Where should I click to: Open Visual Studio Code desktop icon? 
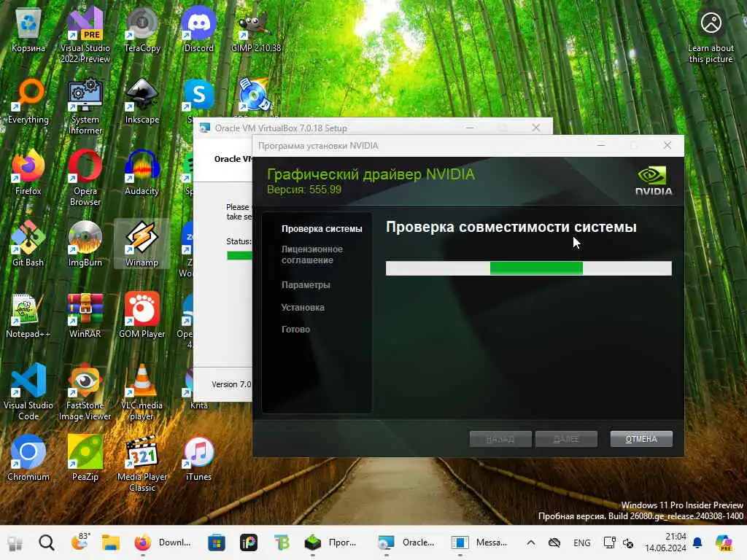pyautogui.click(x=28, y=392)
